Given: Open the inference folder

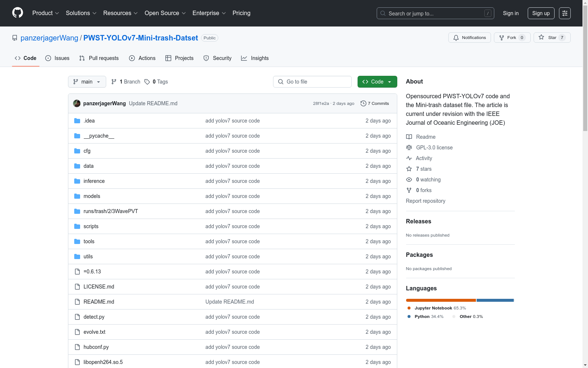Looking at the screenshot, I should (94, 181).
